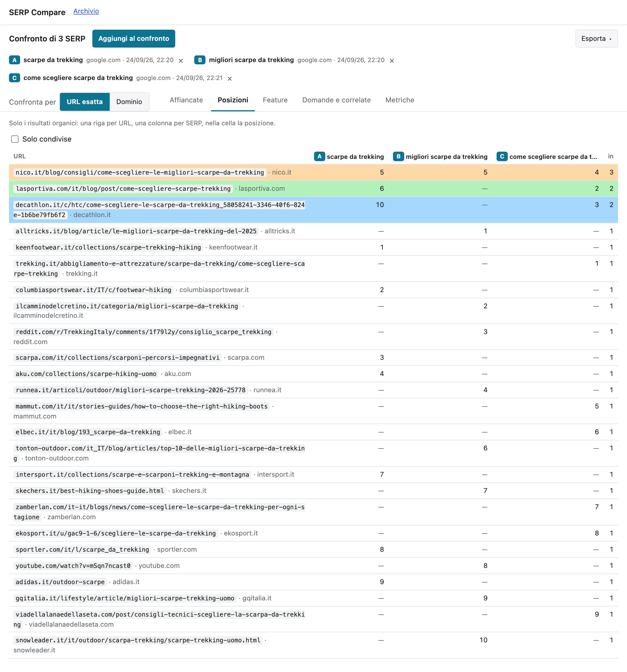Click the aku.com scarpe-hiking-uomo URL
The width and height of the screenshot is (627, 672).
point(86,374)
